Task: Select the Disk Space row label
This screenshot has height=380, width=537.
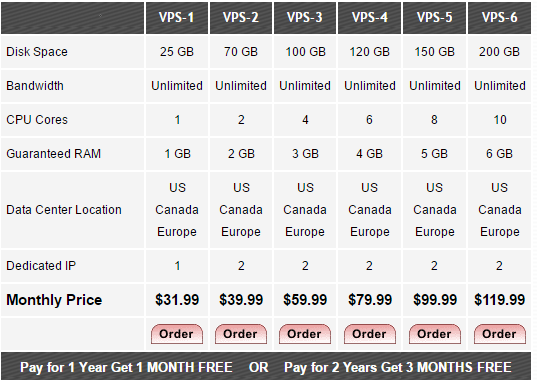Action: (x=37, y=52)
